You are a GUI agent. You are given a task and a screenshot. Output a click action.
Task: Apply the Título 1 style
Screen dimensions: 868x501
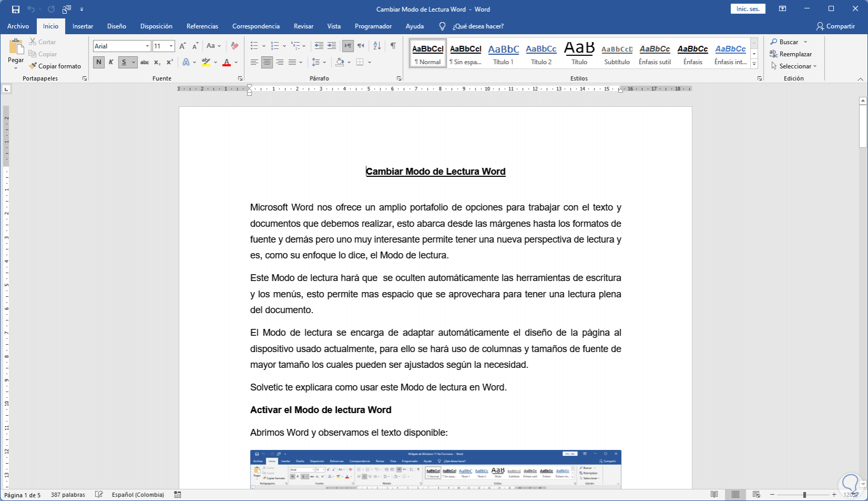pos(503,53)
